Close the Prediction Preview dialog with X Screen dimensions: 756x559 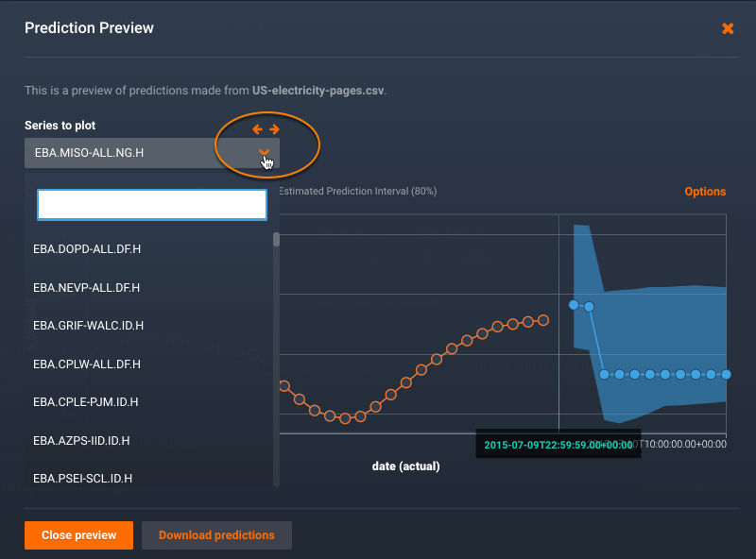[x=728, y=28]
